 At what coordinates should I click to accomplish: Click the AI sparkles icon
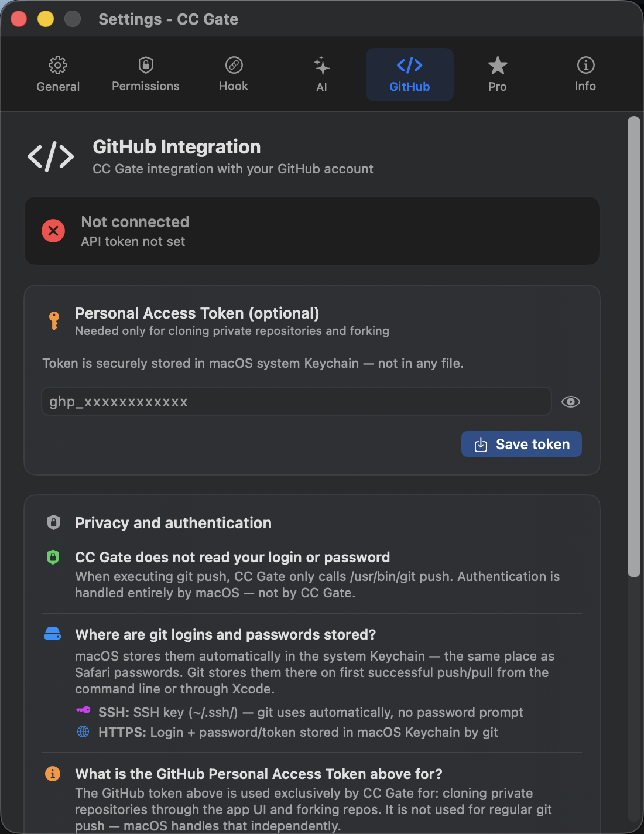pos(321,66)
